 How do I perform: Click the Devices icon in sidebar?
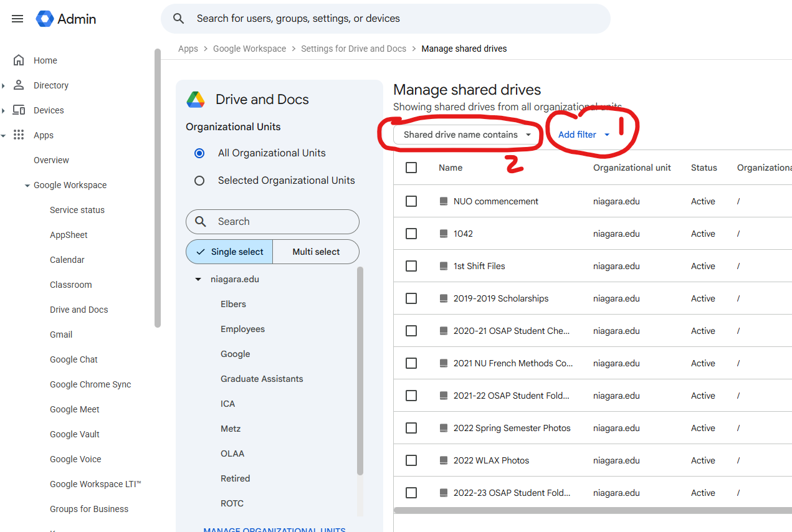click(x=19, y=110)
